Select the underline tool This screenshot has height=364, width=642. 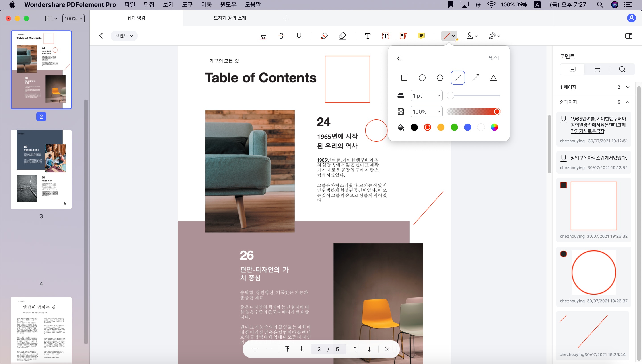coord(299,36)
